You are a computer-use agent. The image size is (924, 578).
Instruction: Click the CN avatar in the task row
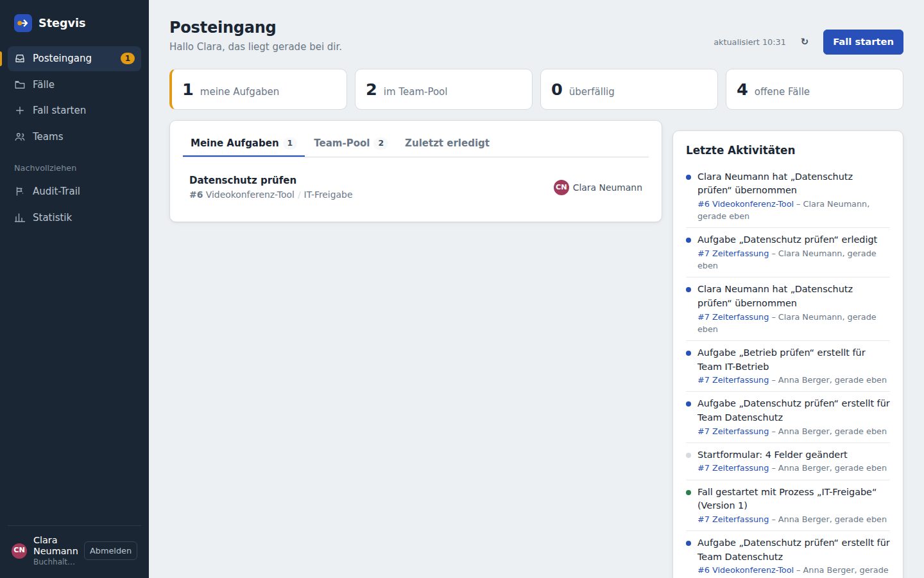(x=561, y=188)
